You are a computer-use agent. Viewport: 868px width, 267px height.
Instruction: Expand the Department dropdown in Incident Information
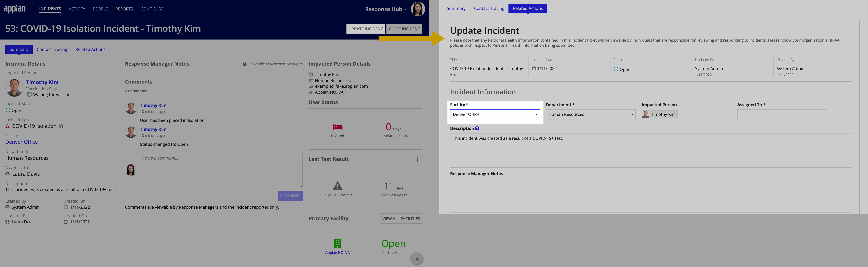[x=631, y=114]
